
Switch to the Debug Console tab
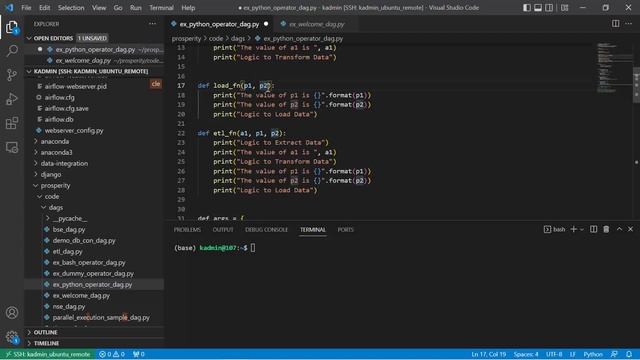click(x=266, y=229)
